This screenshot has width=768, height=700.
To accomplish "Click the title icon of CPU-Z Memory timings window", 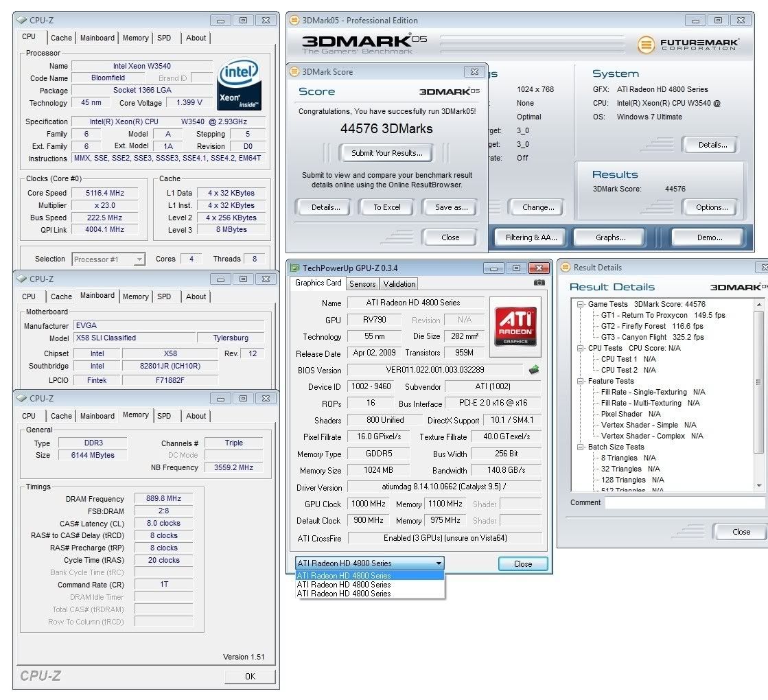I will (21, 398).
